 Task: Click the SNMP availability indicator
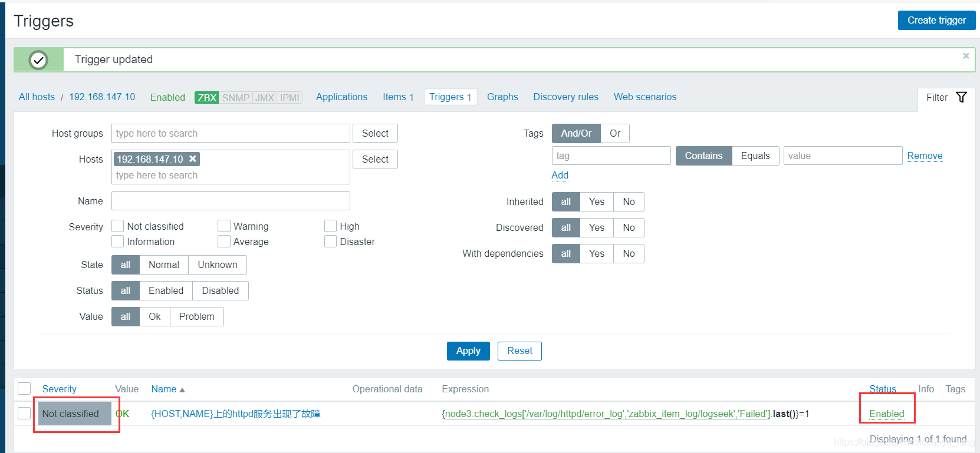[x=236, y=98]
